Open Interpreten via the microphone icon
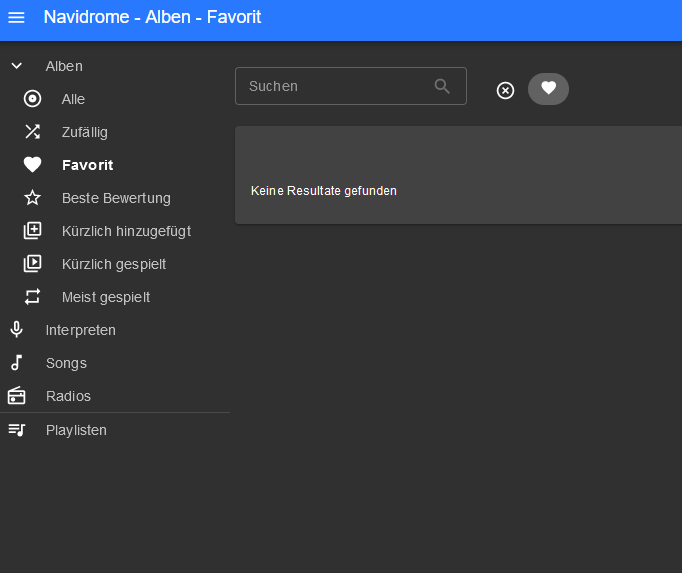 pyautogui.click(x=16, y=330)
